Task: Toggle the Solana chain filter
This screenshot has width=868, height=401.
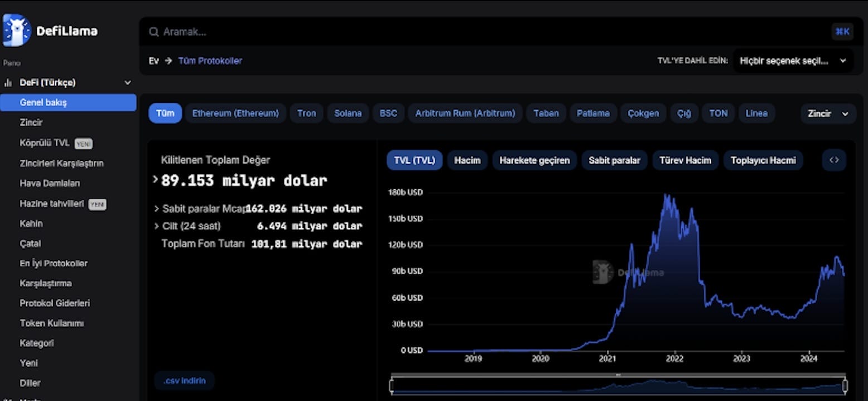Action: coord(348,113)
